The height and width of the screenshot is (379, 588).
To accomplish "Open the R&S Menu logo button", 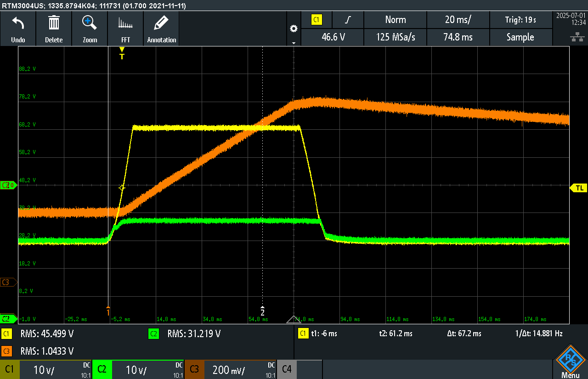I will pyautogui.click(x=570, y=362).
